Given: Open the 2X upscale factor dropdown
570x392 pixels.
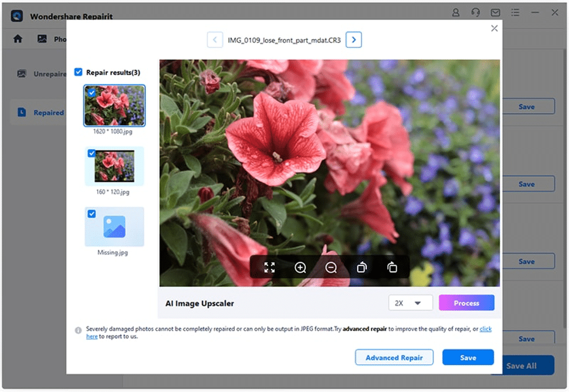Looking at the screenshot, I should click(x=410, y=303).
